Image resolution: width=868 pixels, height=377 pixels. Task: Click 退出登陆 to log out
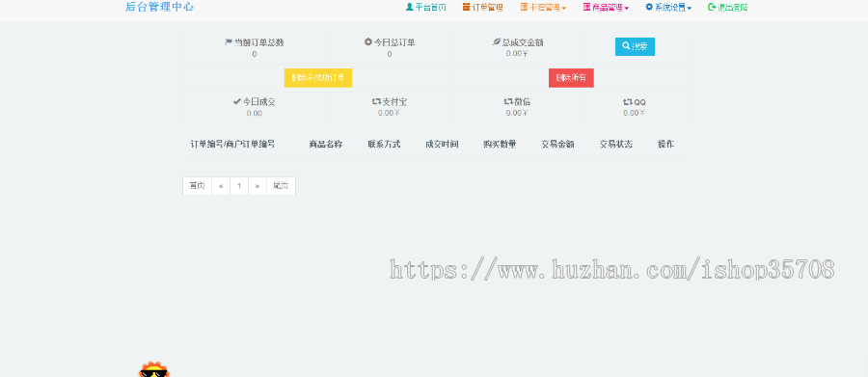(x=728, y=7)
